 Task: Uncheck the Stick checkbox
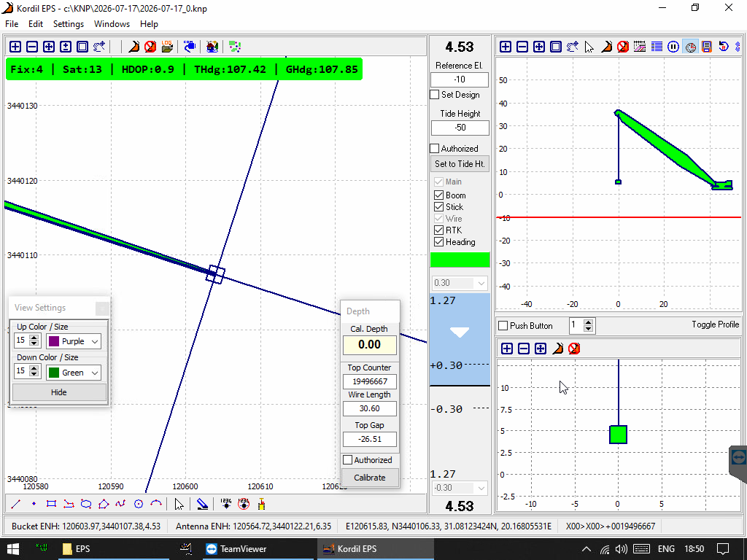[438, 206]
